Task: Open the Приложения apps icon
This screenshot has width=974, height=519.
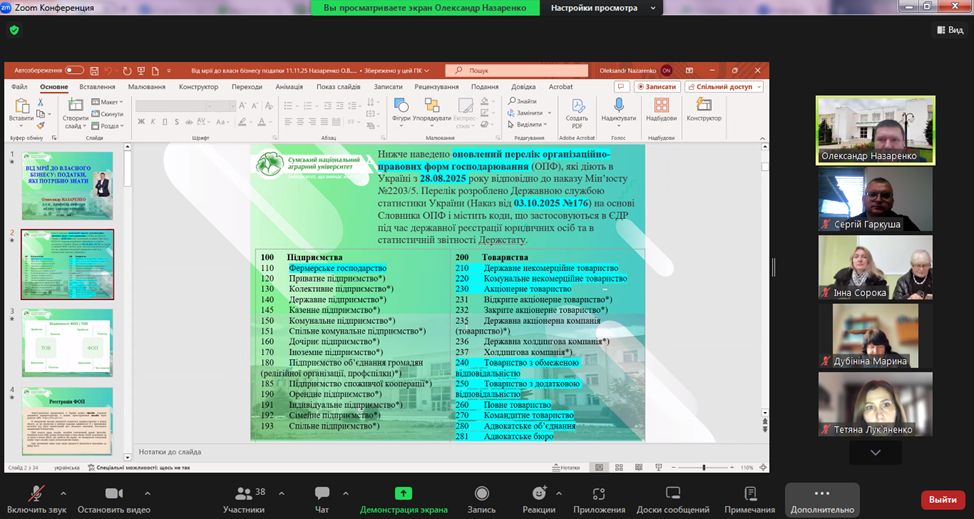Action: click(x=600, y=493)
